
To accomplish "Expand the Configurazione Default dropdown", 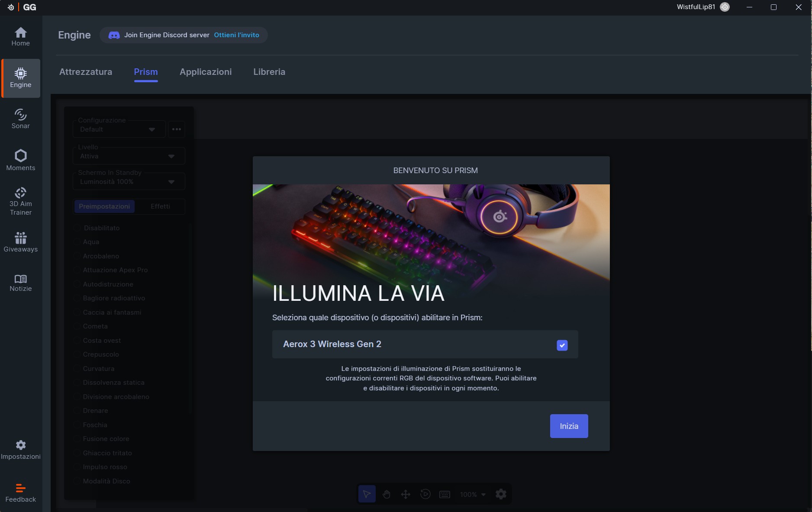I will click(118, 129).
